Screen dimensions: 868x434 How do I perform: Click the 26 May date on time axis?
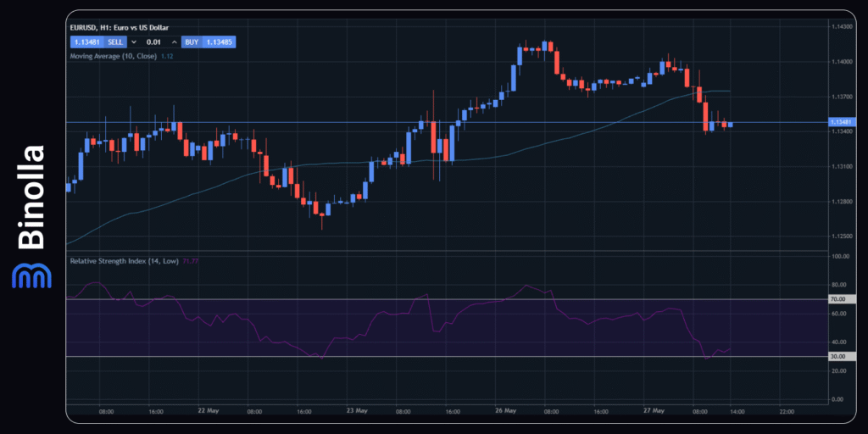coord(505,410)
